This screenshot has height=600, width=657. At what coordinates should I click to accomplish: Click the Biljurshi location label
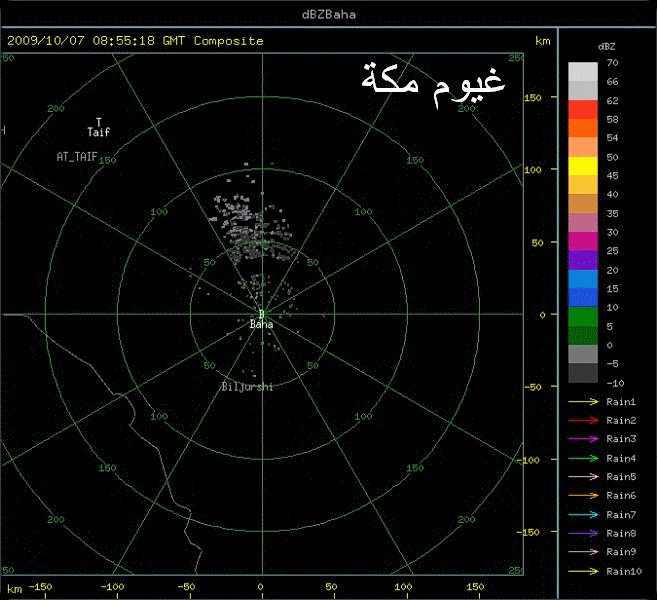(247, 387)
